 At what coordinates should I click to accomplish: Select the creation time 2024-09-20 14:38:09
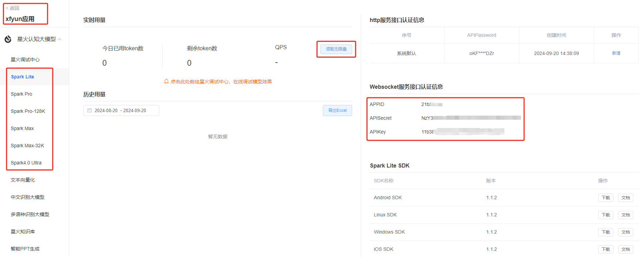point(556,53)
